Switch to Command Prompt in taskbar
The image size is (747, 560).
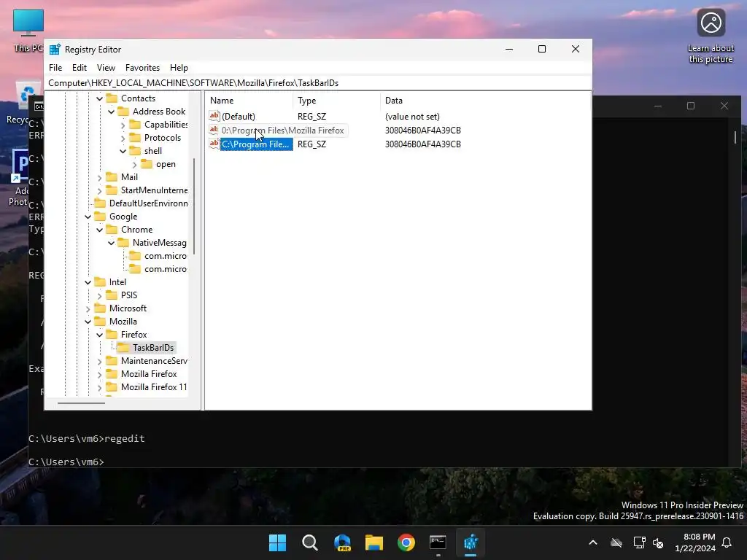tap(438, 542)
